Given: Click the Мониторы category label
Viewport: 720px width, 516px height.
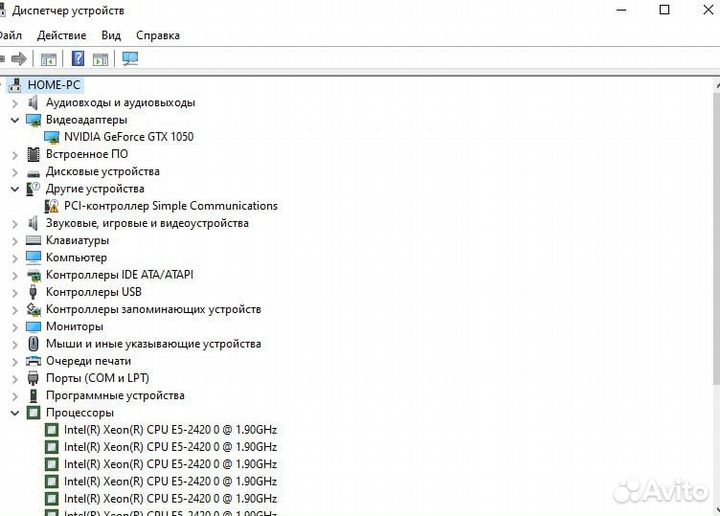Looking at the screenshot, I should [x=74, y=327].
